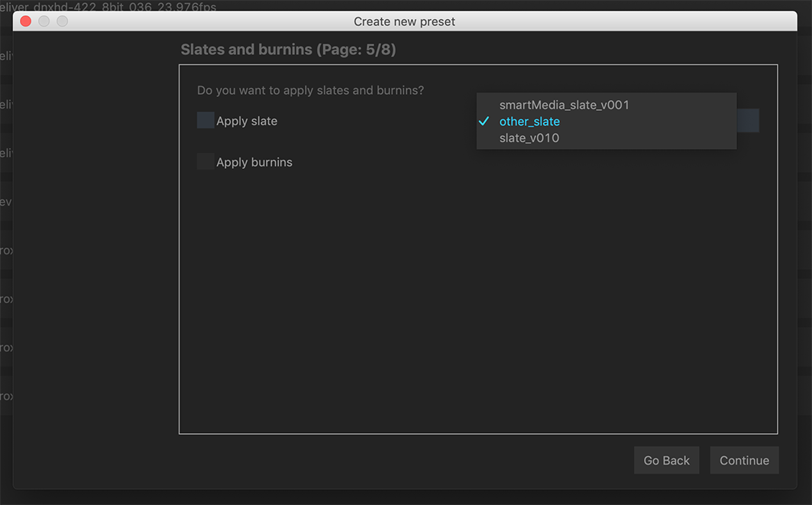Click the grey minimize window button
This screenshot has width=812, height=505.
click(44, 21)
